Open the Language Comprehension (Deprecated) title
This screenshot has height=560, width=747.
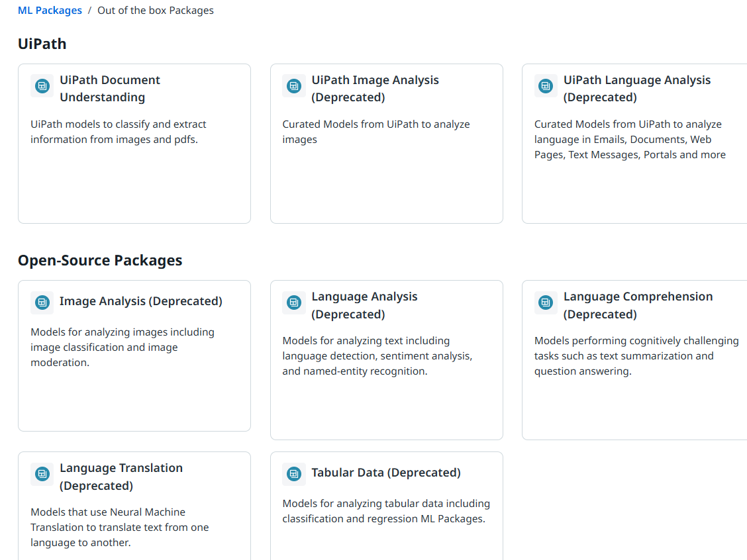[638, 305]
